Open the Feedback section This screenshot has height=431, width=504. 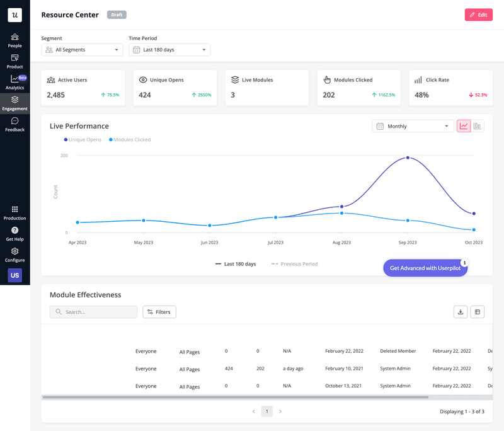pos(14,125)
